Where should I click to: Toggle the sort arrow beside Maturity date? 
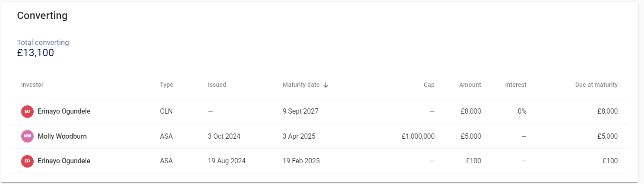coord(326,85)
